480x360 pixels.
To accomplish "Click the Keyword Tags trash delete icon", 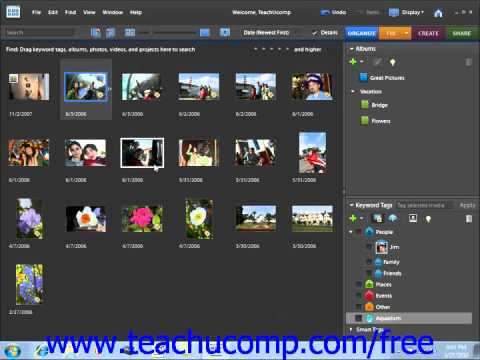I will pos(468,219).
